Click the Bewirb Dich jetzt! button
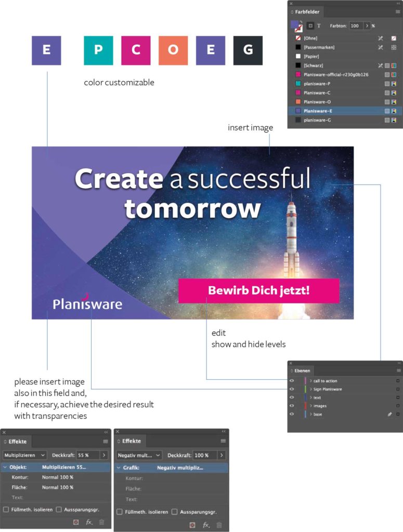 point(258,290)
